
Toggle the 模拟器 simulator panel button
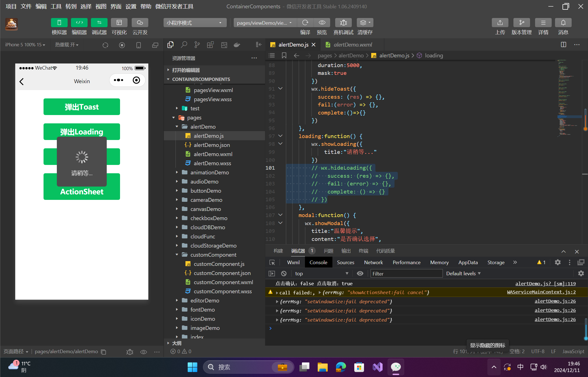click(59, 23)
